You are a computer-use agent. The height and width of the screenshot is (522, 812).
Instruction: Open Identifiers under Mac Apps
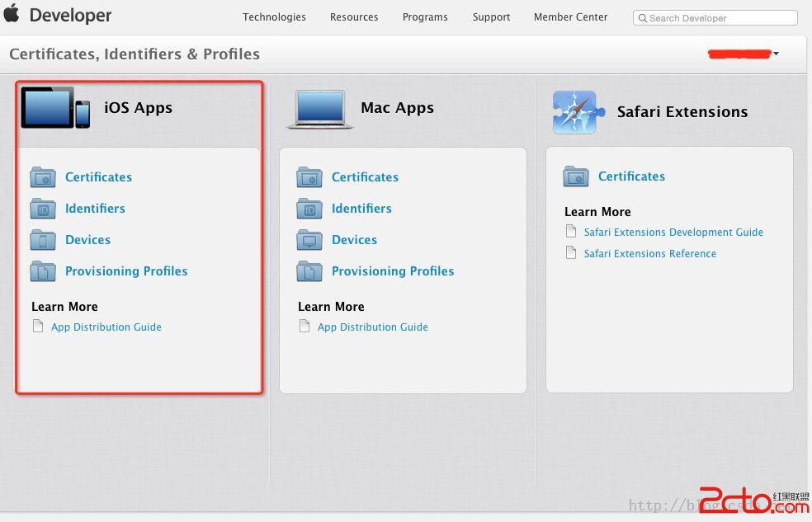362,209
